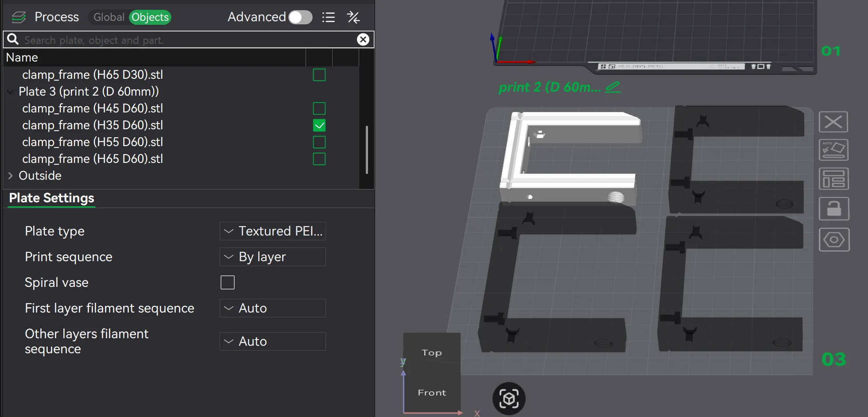This screenshot has height=417, width=868.
Task: Toggle the Advanced mode switch
Action: (300, 17)
